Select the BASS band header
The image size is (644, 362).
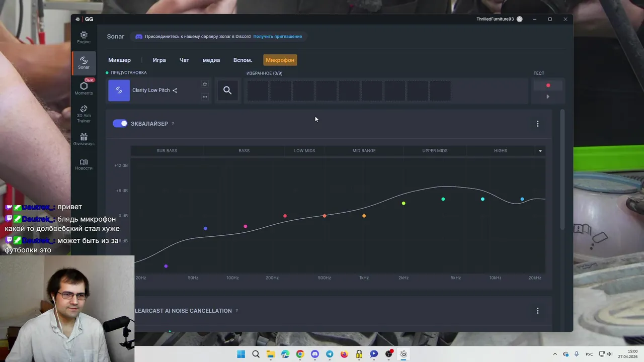click(244, 151)
